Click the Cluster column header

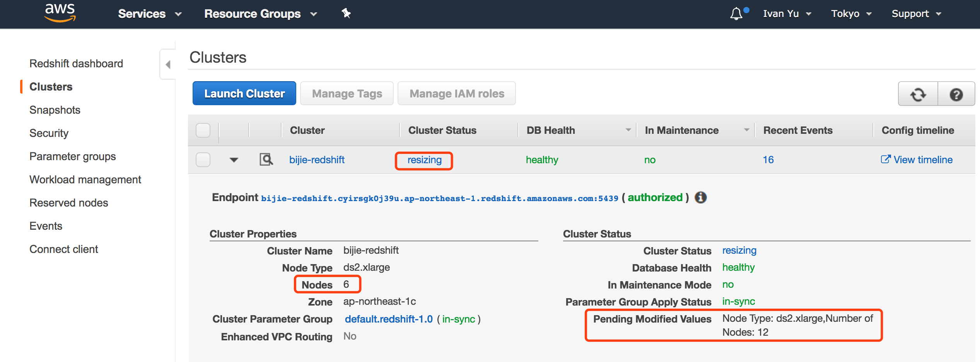pos(307,130)
